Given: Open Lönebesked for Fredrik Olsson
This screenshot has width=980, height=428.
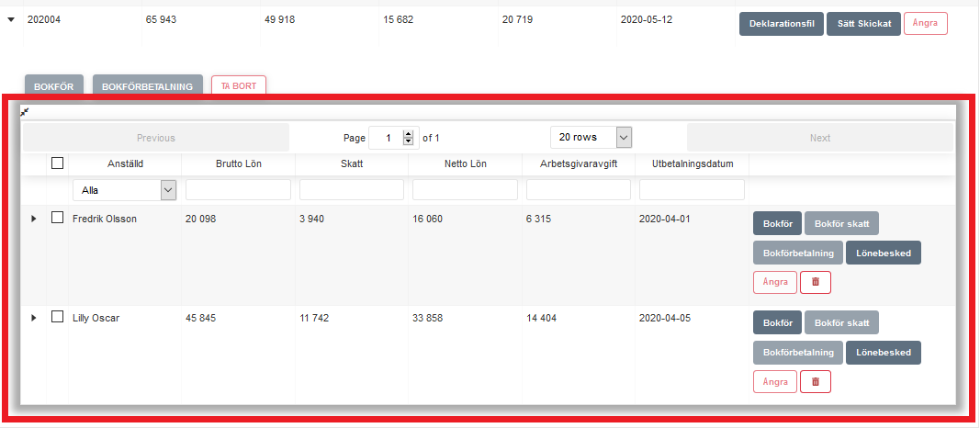Looking at the screenshot, I should point(883,253).
